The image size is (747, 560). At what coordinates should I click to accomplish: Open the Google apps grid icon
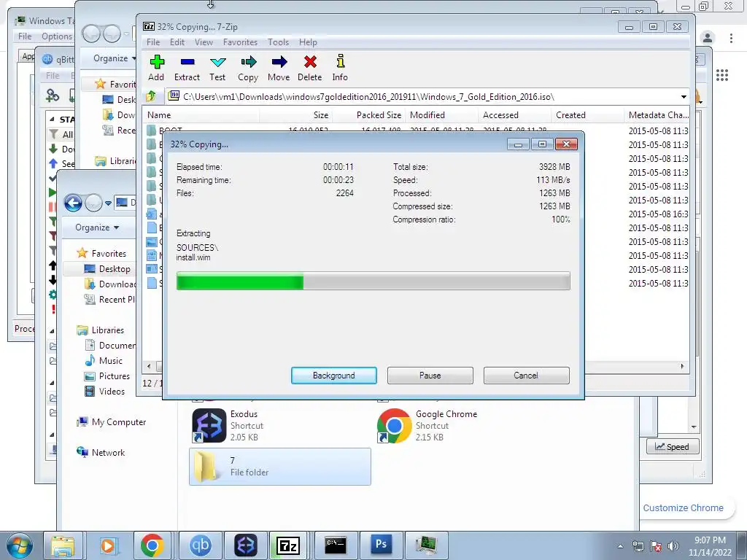[x=722, y=75]
